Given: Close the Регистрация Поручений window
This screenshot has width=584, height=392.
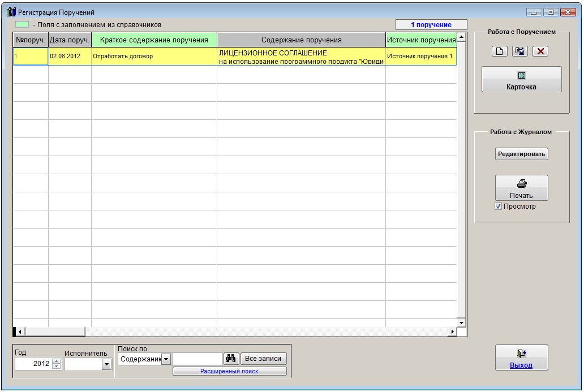Looking at the screenshot, I should (x=568, y=12).
